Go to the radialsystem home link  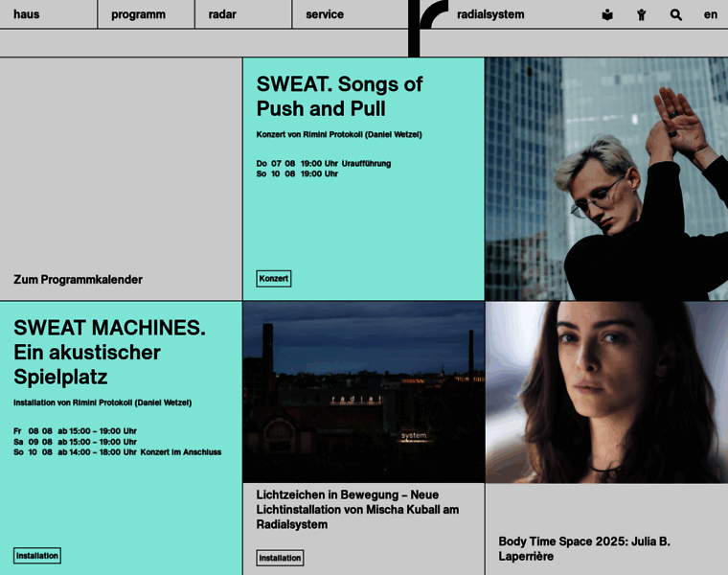point(490,15)
